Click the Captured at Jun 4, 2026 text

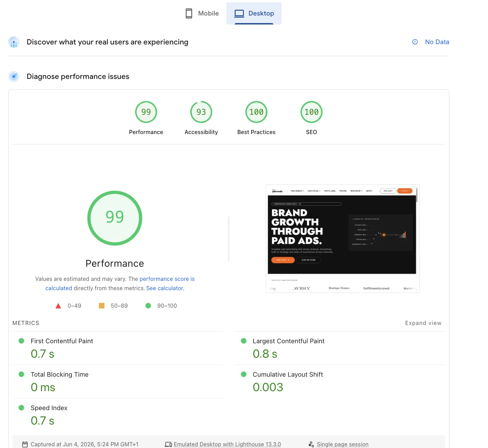click(84, 444)
